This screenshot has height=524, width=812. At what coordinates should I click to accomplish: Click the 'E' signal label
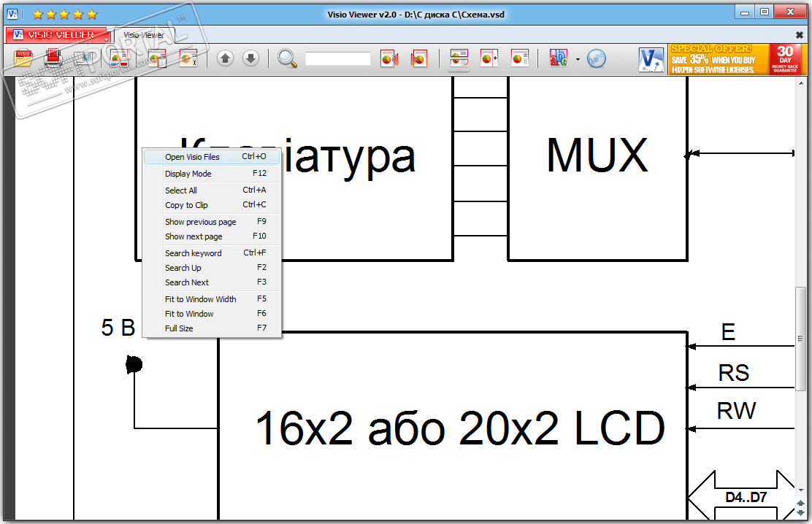[728, 332]
